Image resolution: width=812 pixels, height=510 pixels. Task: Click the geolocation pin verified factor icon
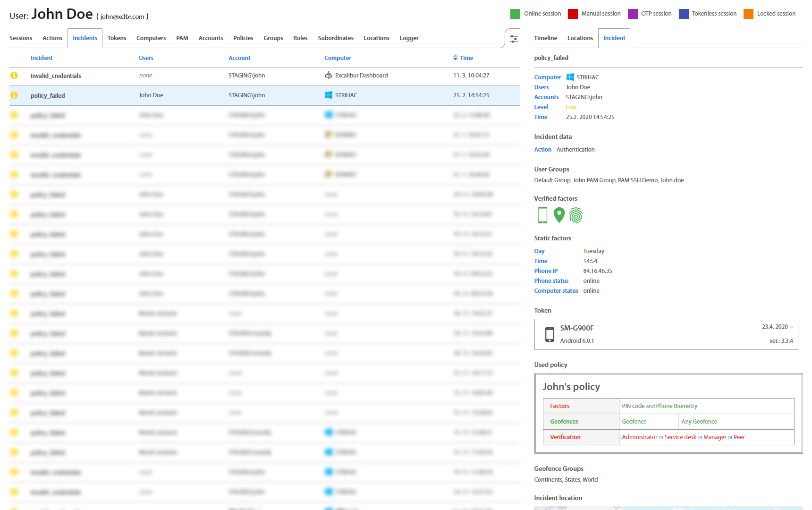pos(559,215)
